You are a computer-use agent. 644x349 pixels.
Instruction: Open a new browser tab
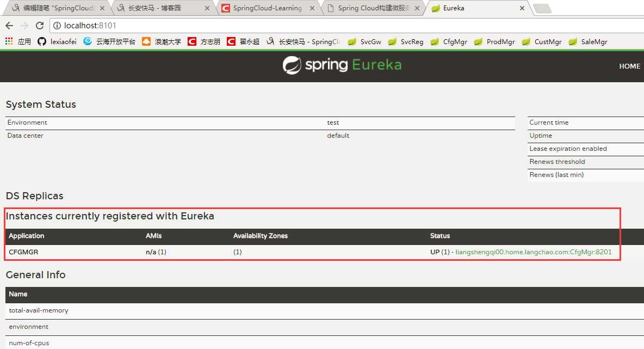[542, 8]
